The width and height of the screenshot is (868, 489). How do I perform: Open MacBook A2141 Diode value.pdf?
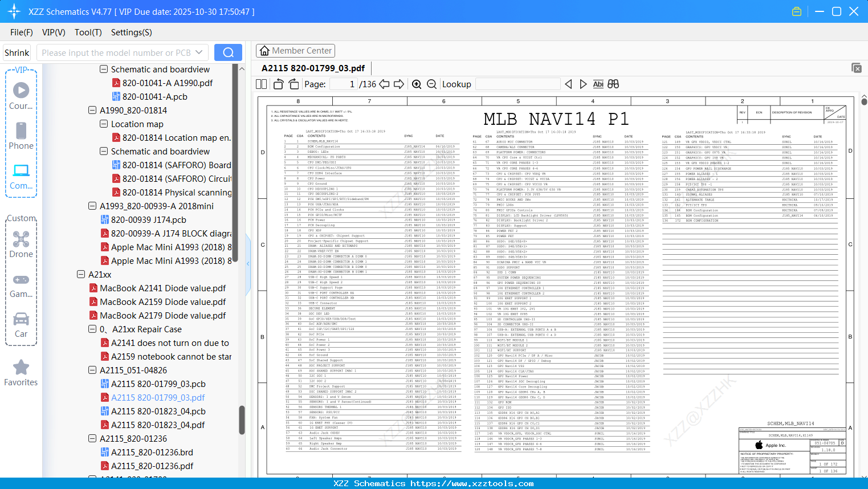click(x=158, y=288)
